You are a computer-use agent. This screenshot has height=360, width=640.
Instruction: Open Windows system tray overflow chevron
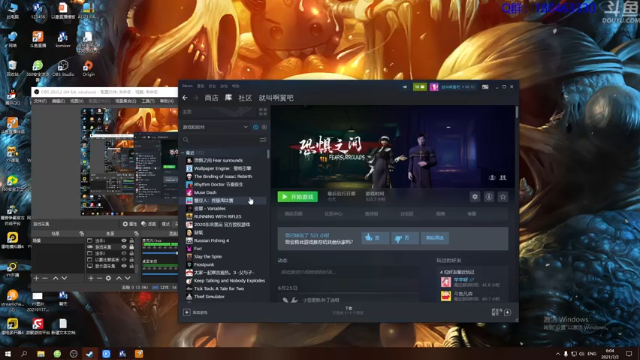click(x=558, y=354)
